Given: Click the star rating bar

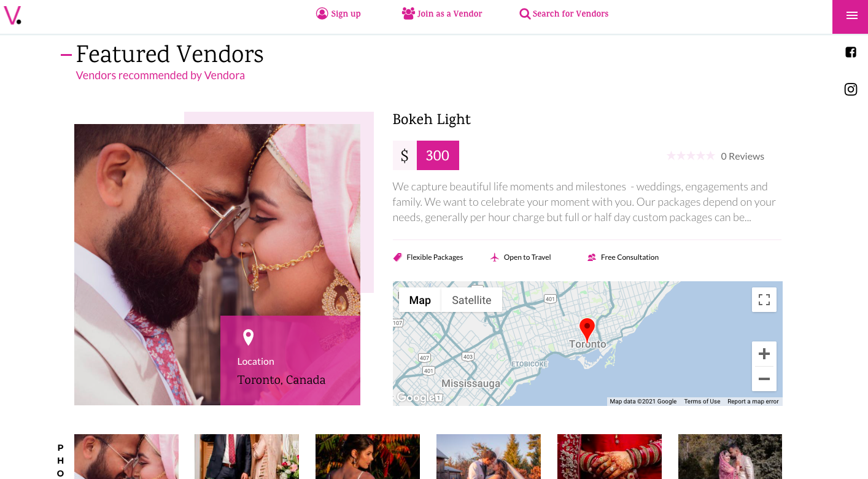Looking at the screenshot, I should tap(691, 156).
